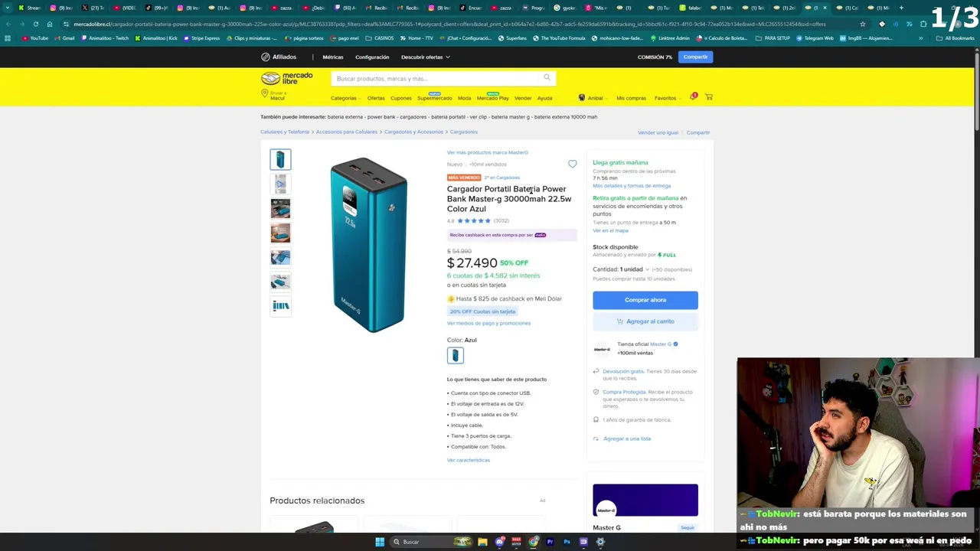Click Seguir on Master G card
This screenshot has width=980, height=551.
click(x=688, y=527)
